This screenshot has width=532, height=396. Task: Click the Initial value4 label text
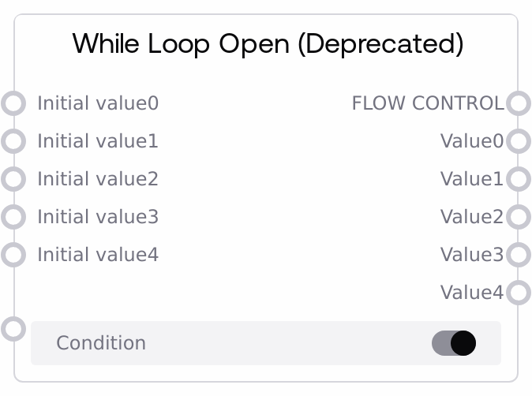pos(98,255)
